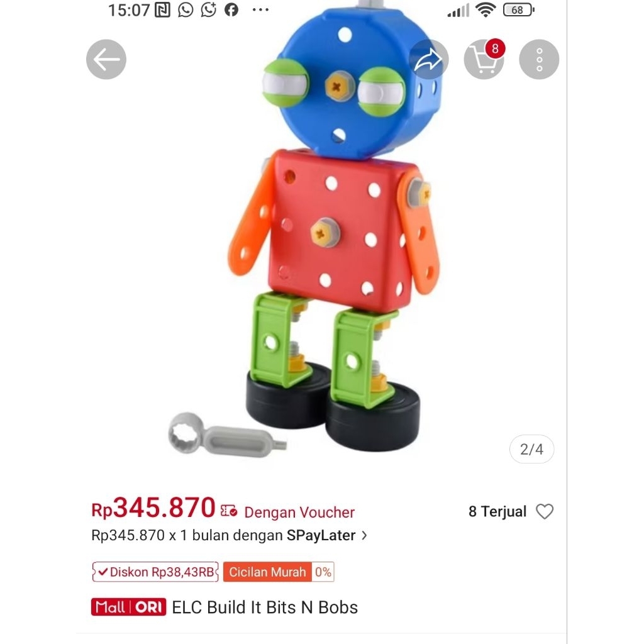The height and width of the screenshot is (644, 644).
Task: Tap the 2/4 image counter indicator
Action: 531,449
